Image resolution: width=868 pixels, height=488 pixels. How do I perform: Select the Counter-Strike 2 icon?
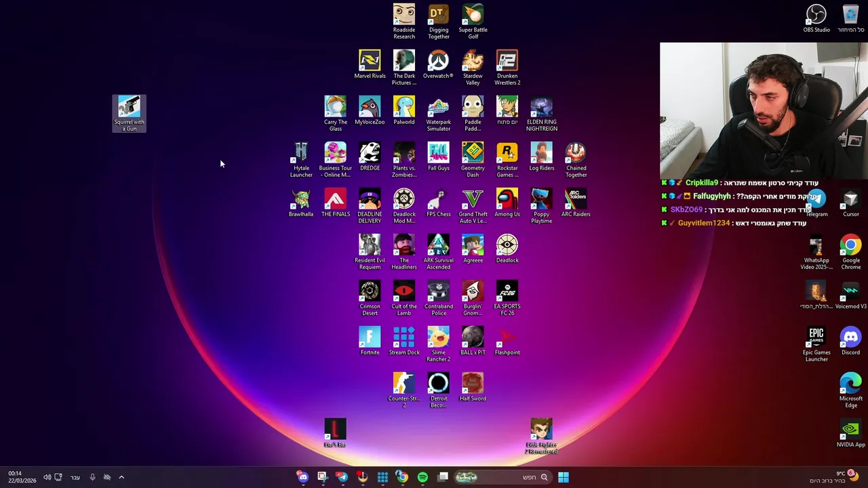coord(404,390)
